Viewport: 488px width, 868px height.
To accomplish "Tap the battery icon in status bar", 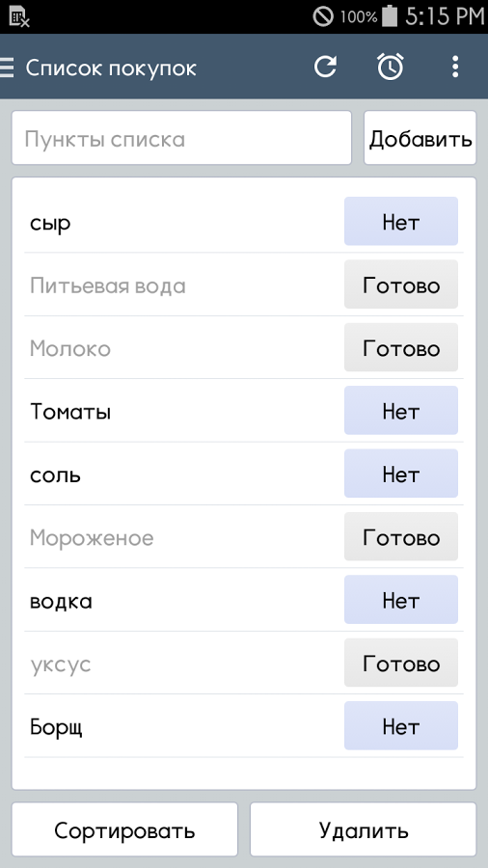I will pyautogui.click(x=390, y=15).
